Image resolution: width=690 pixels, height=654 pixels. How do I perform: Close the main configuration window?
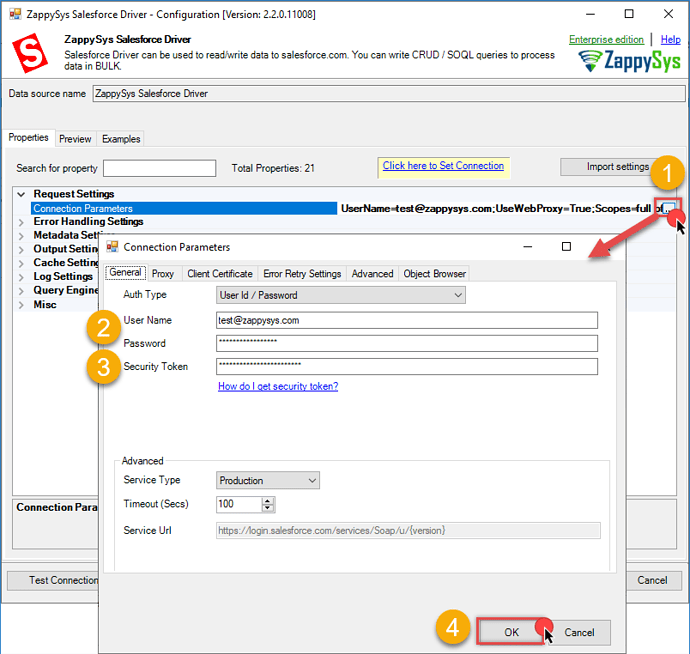(668, 14)
